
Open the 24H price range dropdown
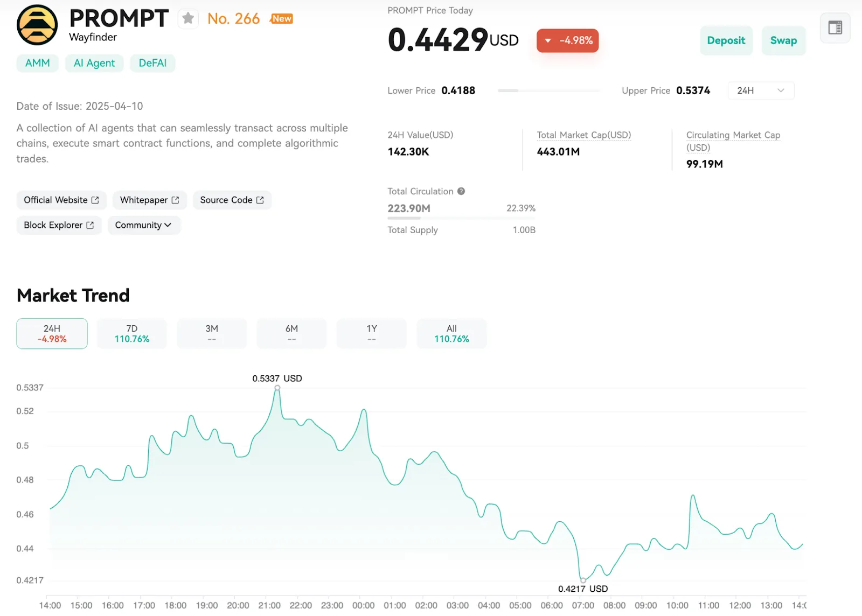(761, 90)
